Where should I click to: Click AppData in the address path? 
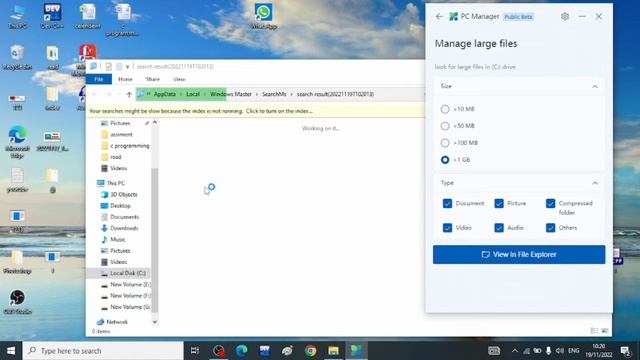tap(164, 94)
